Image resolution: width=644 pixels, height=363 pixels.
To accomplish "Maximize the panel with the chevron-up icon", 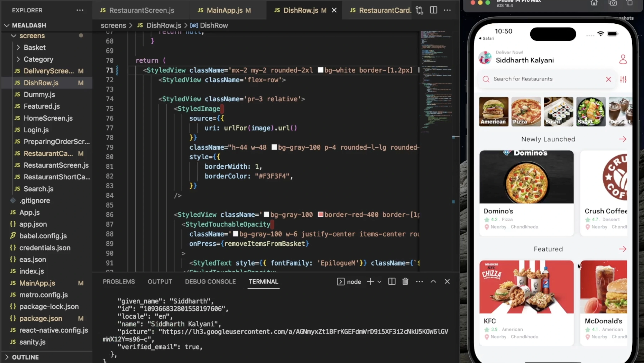I will (x=433, y=281).
